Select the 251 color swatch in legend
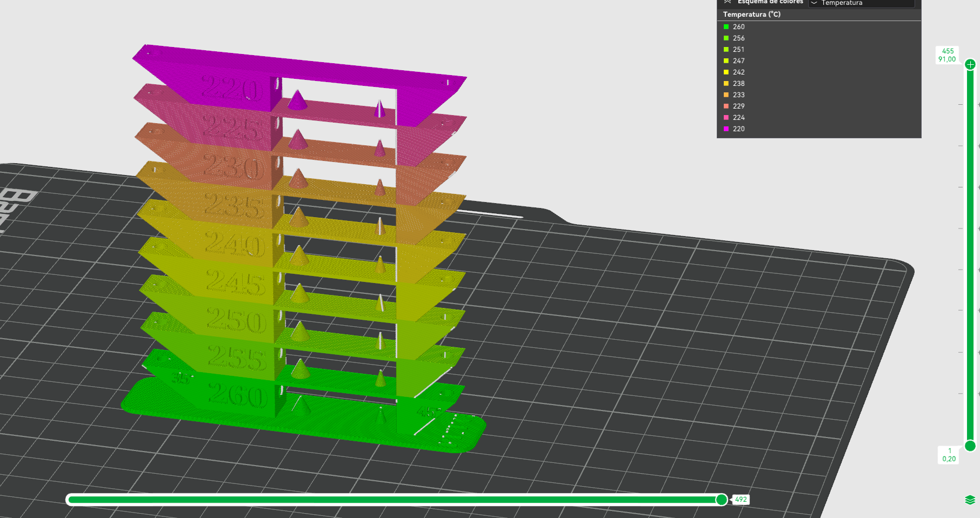This screenshot has height=518, width=980. (x=726, y=49)
